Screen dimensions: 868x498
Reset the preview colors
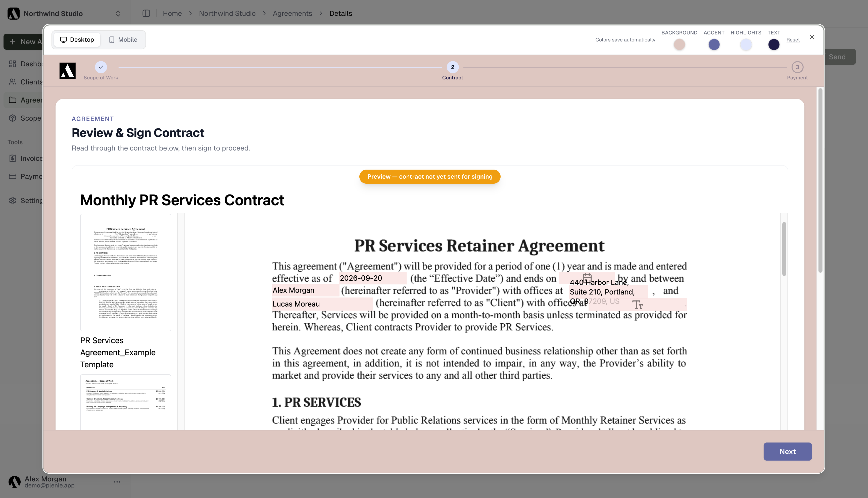pos(793,40)
